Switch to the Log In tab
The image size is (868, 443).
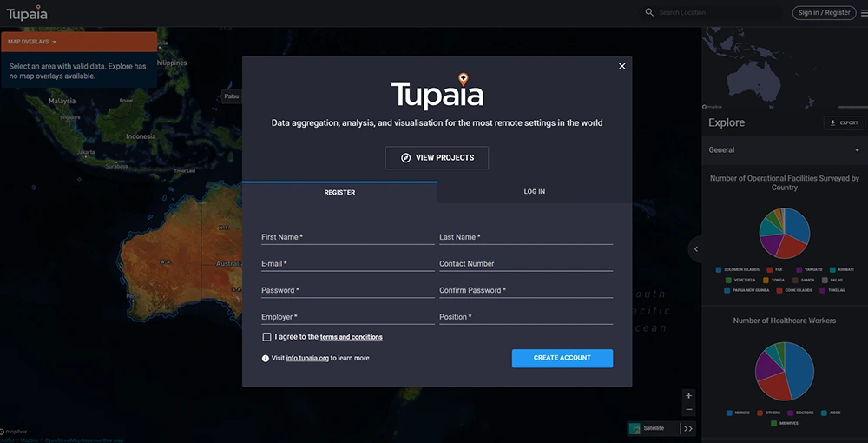pyautogui.click(x=534, y=192)
